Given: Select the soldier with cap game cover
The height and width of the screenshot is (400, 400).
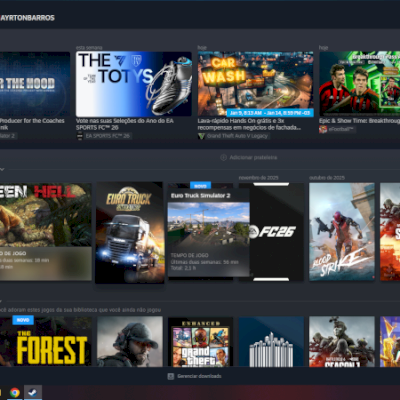Looking at the screenshot, I should 130,342.
